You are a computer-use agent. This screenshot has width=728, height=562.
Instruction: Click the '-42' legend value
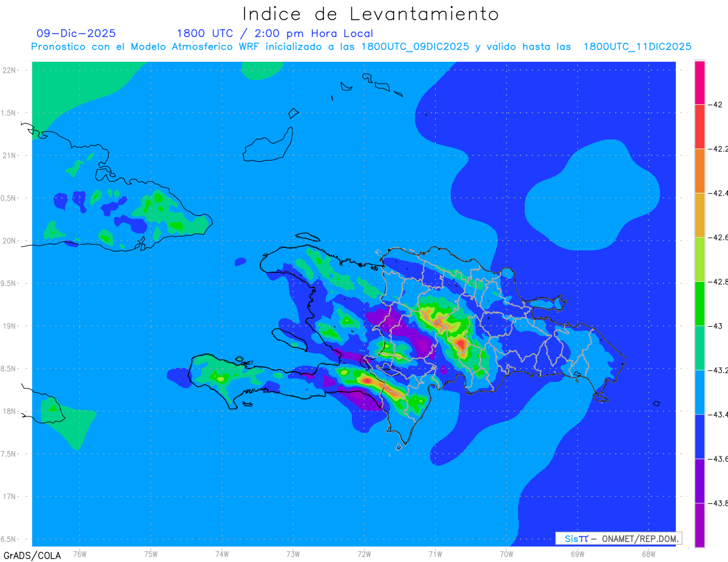point(716,104)
